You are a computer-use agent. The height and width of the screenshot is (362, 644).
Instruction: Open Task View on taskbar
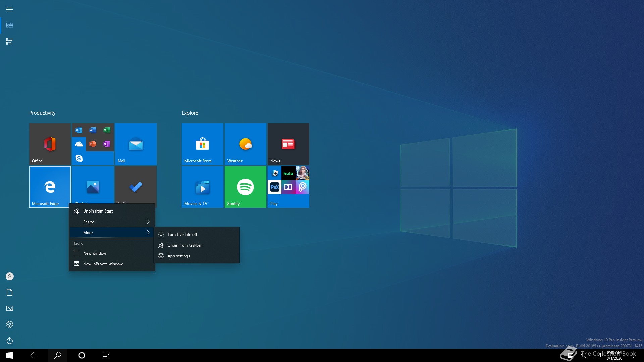[106, 355]
